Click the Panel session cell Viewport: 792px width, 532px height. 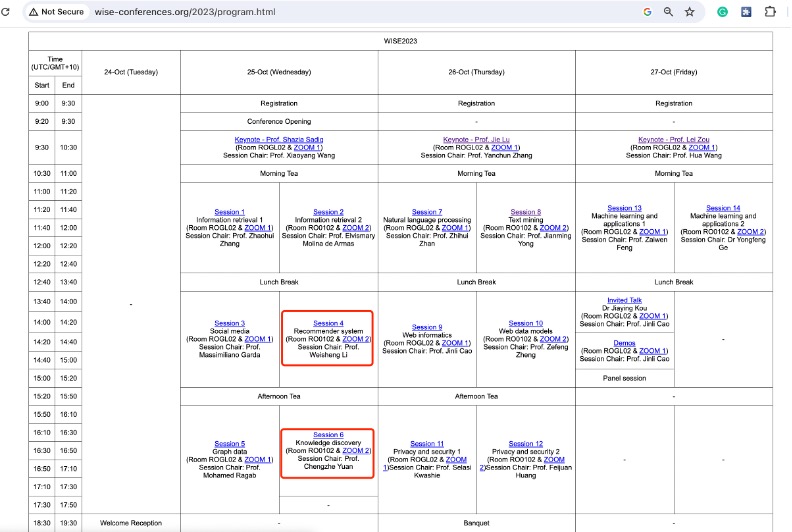click(x=624, y=378)
